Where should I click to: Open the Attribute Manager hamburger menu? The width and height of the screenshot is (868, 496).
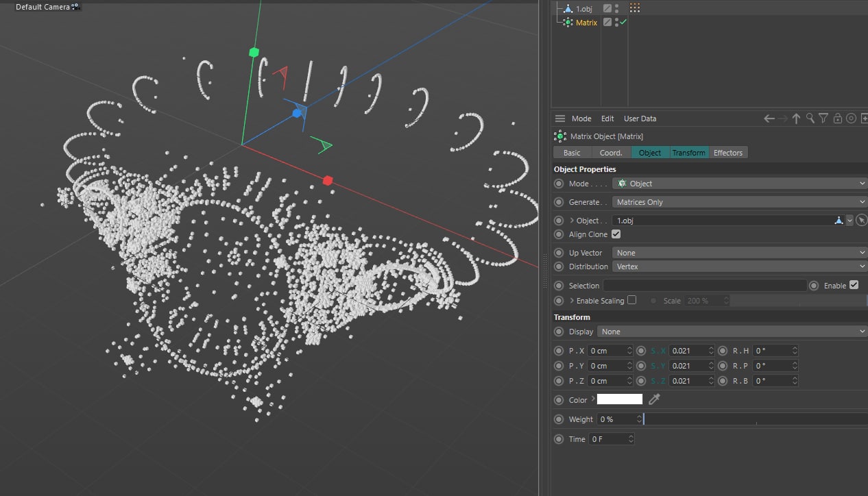pos(560,119)
